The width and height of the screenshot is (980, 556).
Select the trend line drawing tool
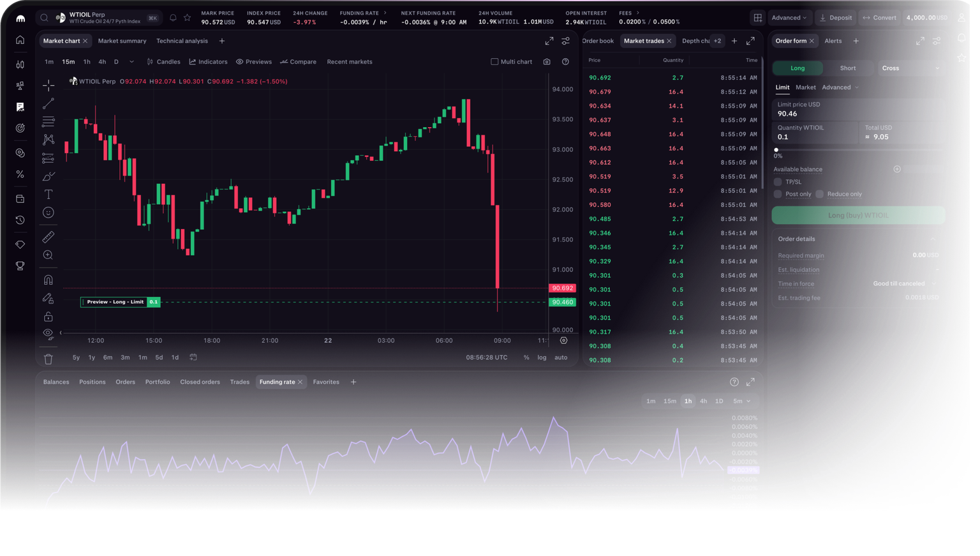pos(48,103)
